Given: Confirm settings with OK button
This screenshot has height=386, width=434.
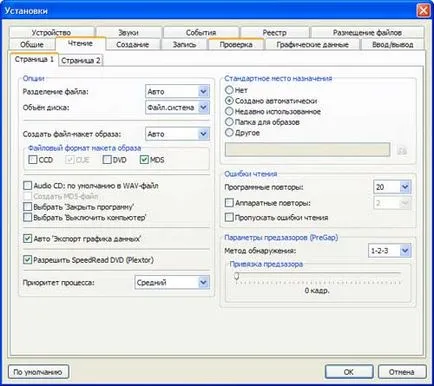Looking at the screenshot, I should [349, 372].
